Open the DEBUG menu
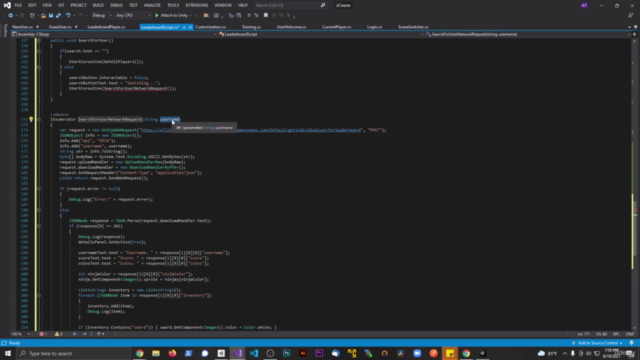This screenshot has width=640, height=360. point(116,5)
